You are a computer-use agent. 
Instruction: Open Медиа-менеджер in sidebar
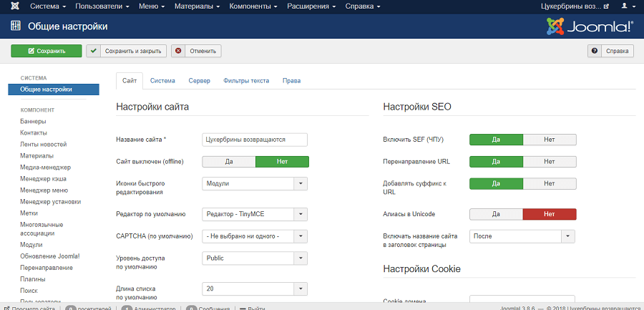pyautogui.click(x=45, y=167)
